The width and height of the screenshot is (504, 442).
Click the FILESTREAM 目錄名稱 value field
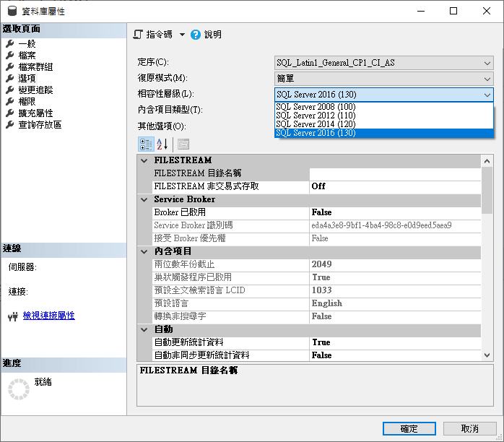[x=394, y=173]
